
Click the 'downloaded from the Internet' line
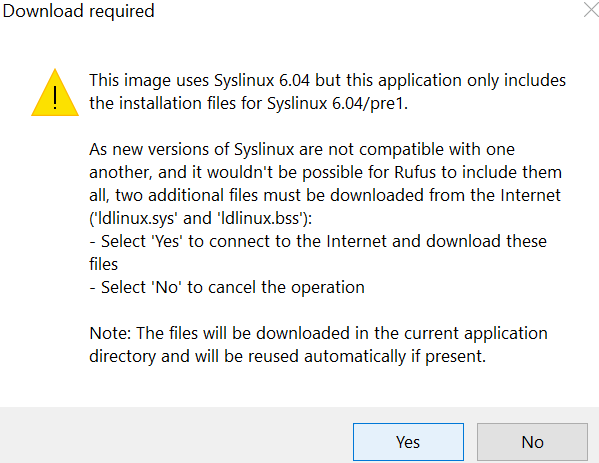pyautogui.click(x=325, y=195)
